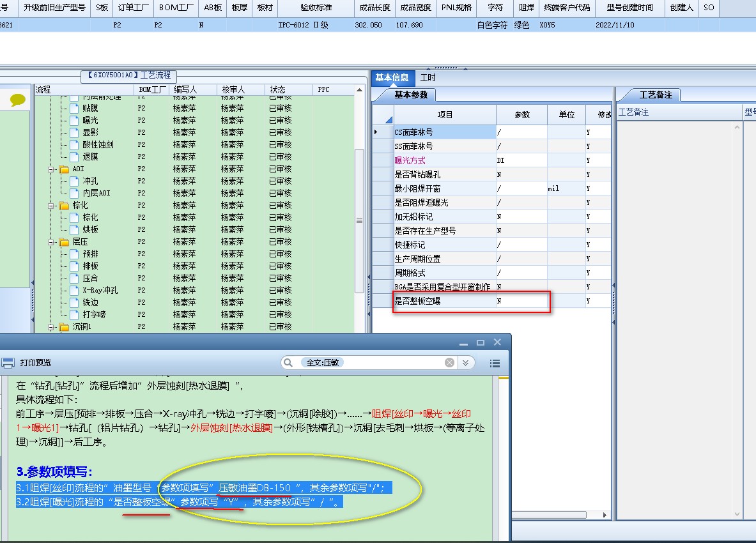Click the list view icon in the preview toolbar
The image size is (756, 543).
click(x=495, y=363)
